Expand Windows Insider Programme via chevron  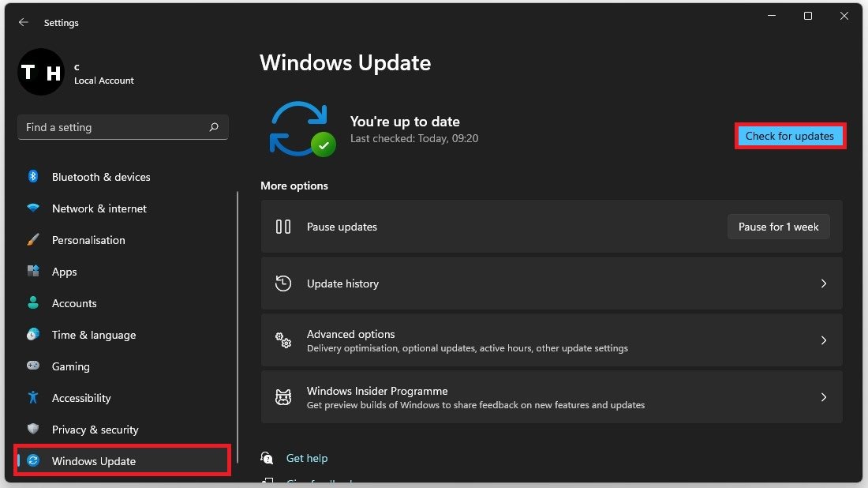(824, 397)
